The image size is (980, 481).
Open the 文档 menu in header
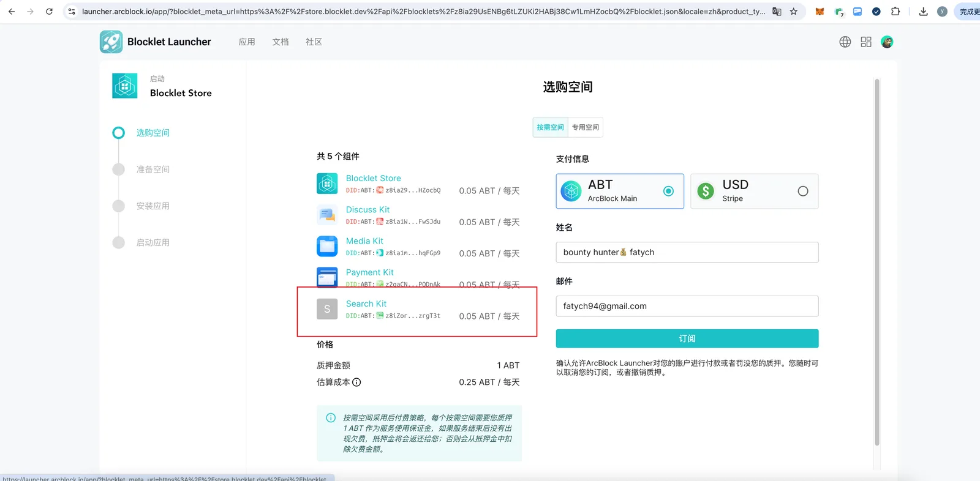point(281,42)
